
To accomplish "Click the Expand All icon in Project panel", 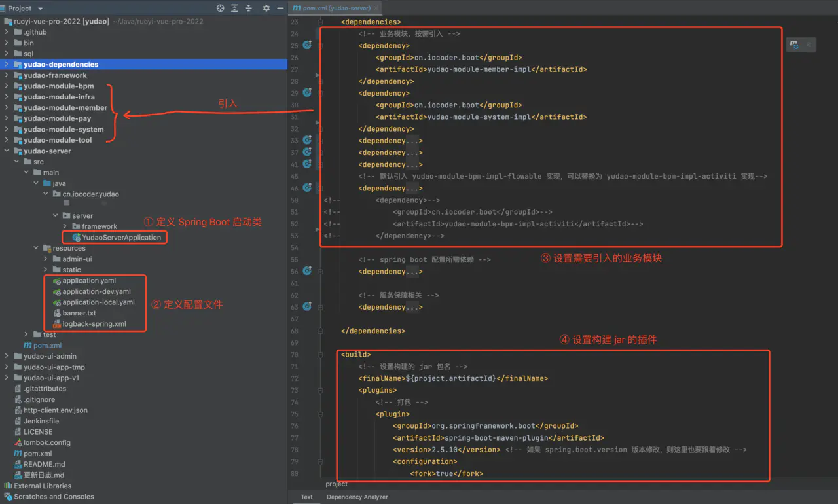I will [x=234, y=9].
